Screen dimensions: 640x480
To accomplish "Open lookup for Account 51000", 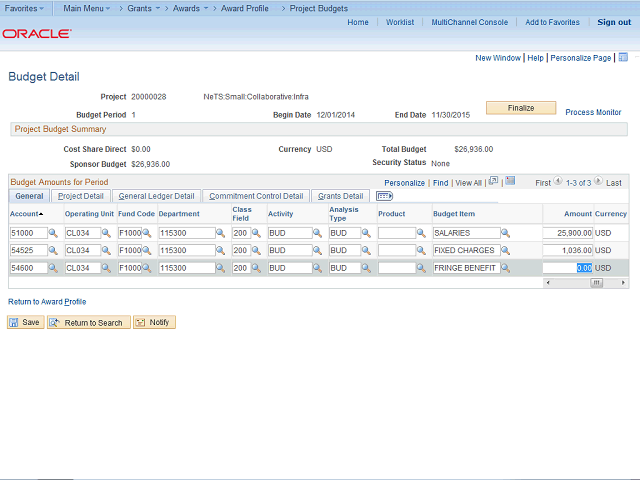I will click(53, 233).
